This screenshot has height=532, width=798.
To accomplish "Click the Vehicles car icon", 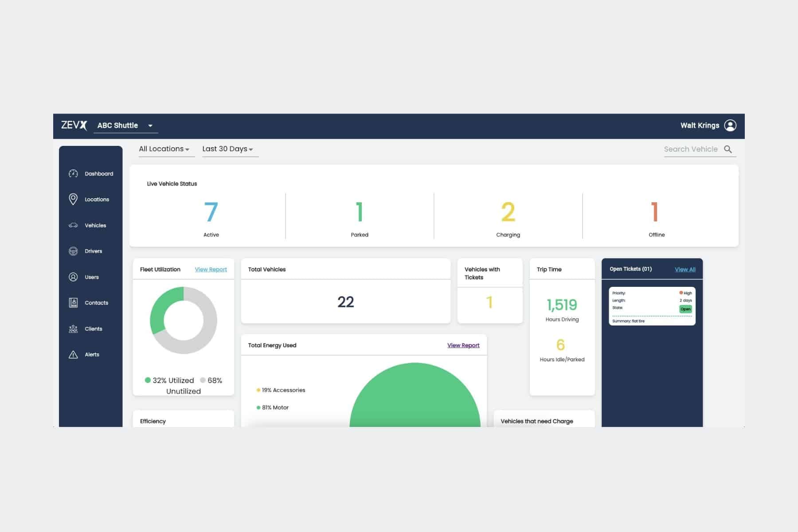I will (73, 225).
